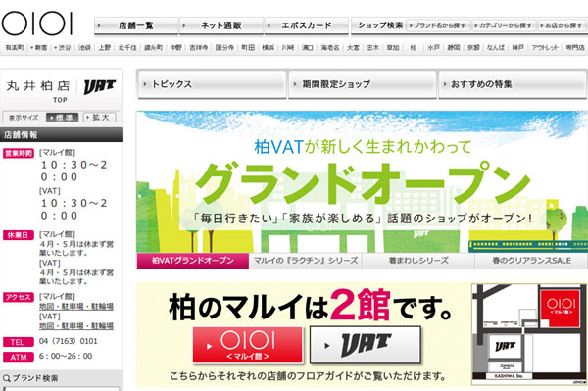Go to the 上野 store link

(x=105, y=48)
